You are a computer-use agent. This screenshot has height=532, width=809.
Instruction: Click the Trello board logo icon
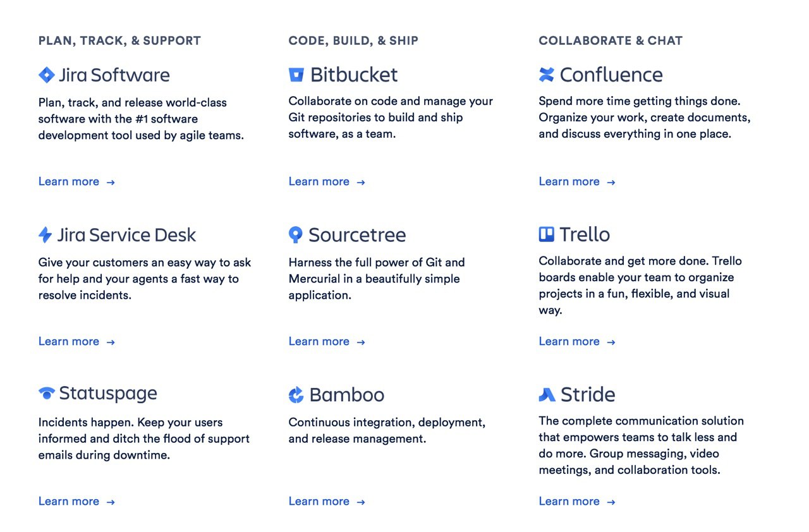[x=547, y=234]
